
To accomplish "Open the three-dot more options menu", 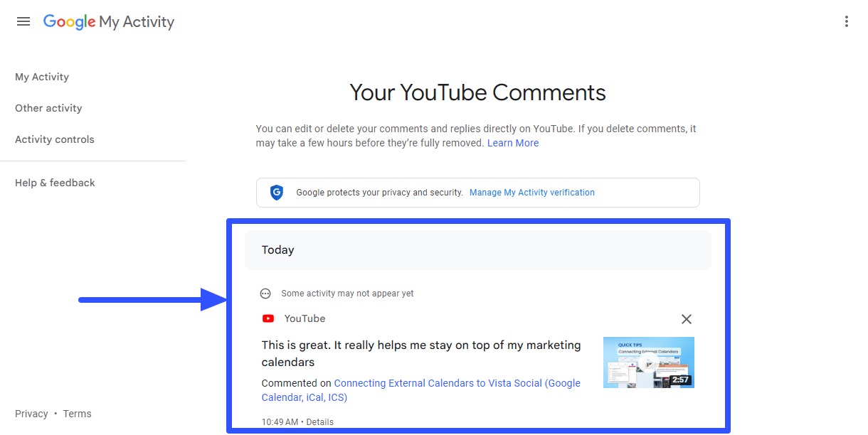I will pyautogui.click(x=846, y=21).
